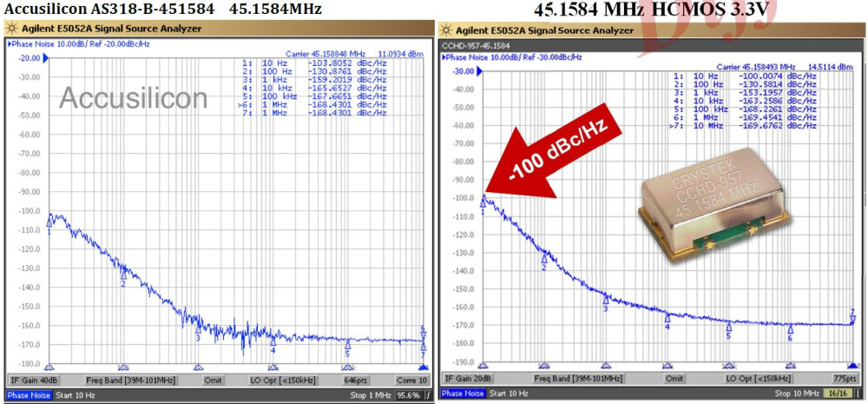Select the Phase Noise tab in left analyzer footer
Viewport: 868px width, 404px height.
(30, 395)
